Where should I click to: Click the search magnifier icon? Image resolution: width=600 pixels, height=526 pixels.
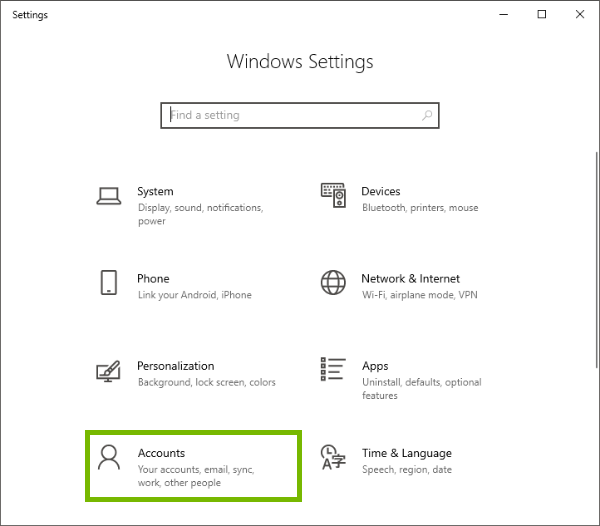427,115
